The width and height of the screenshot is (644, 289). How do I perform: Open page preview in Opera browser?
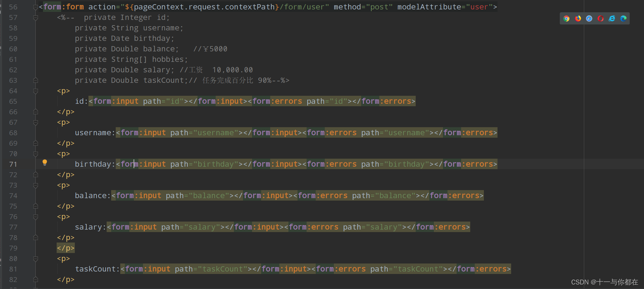pos(601,19)
